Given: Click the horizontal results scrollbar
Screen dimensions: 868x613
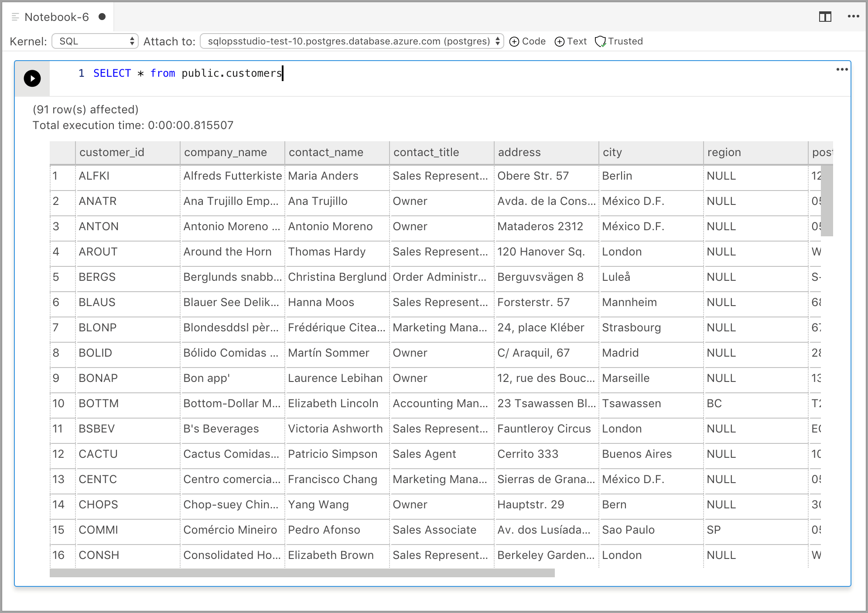Looking at the screenshot, I should pyautogui.click(x=302, y=573).
